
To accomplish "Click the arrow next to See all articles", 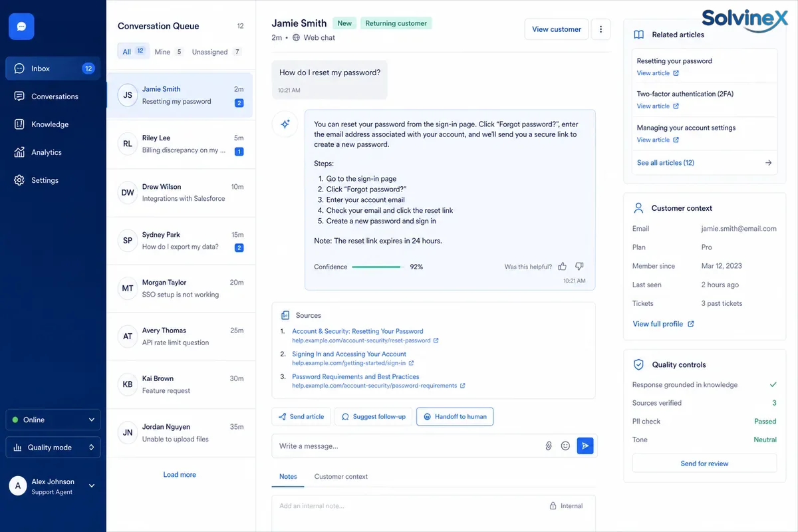I will point(769,163).
